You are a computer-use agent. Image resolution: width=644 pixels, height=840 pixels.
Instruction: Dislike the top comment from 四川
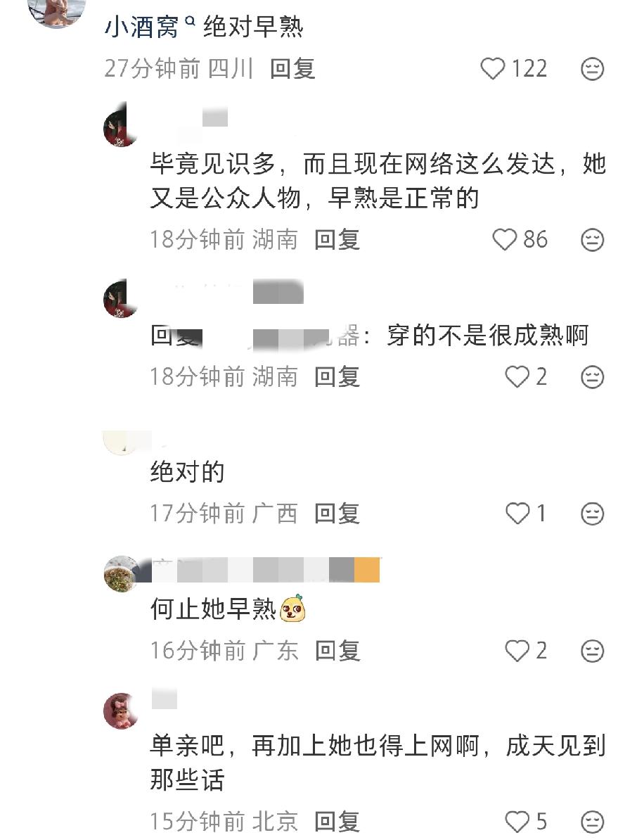592,69
